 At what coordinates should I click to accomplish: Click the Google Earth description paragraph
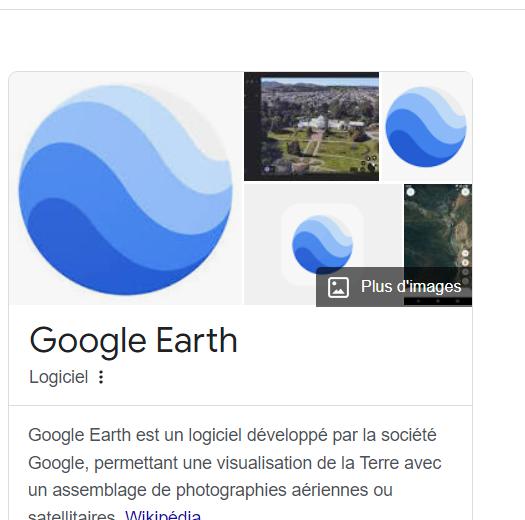pos(234,473)
